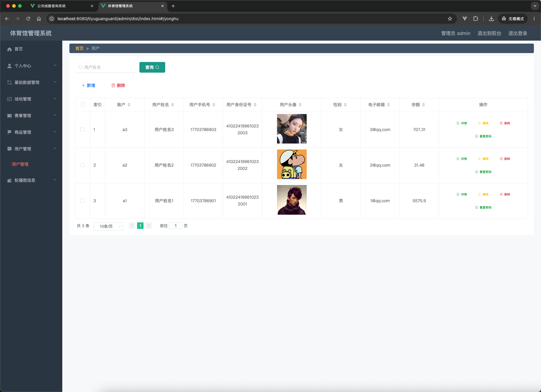Click the next page arrow in pagination
This screenshot has width=541, height=392.
[149, 226]
